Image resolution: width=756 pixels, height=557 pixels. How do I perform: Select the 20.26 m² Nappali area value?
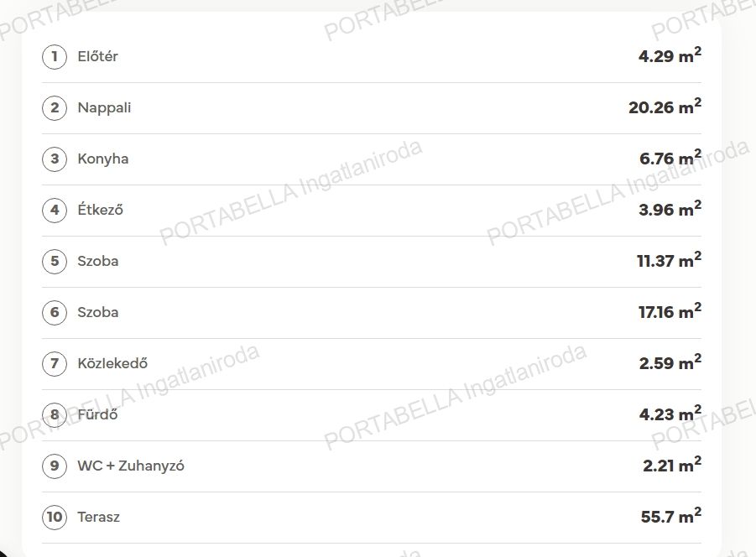[x=665, y=107]
